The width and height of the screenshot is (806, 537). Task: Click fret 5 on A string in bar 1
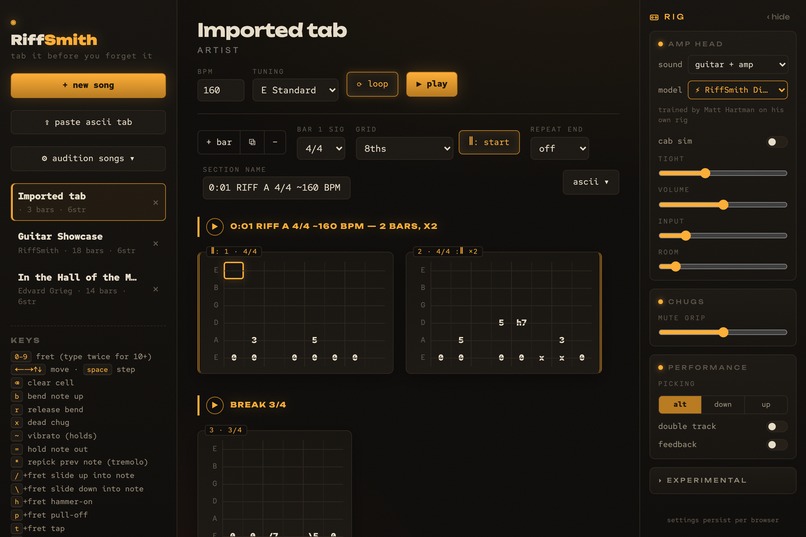pyautogui.click(x=315, y=340)
